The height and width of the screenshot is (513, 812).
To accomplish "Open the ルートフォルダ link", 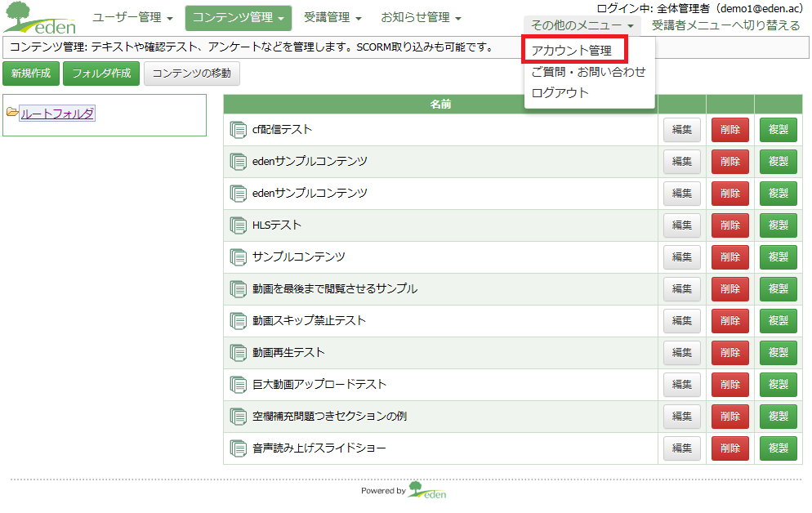I will click(x=57, y=114).
